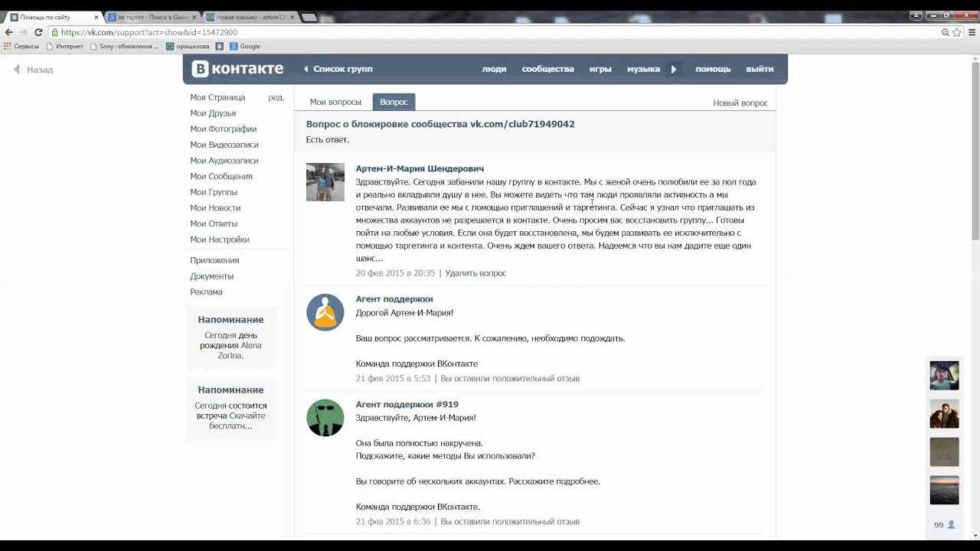Open Мои Ответы in sidebar
980x551 pixels.
click(214, 223)
